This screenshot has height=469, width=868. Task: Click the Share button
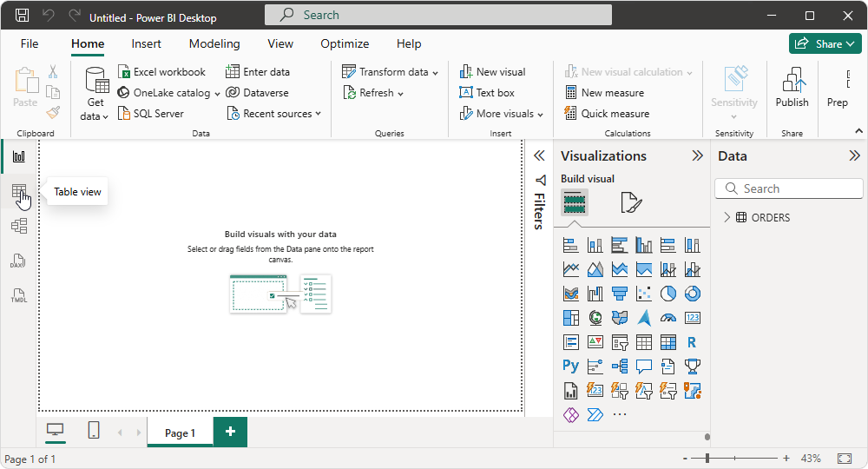click(825, 43)
